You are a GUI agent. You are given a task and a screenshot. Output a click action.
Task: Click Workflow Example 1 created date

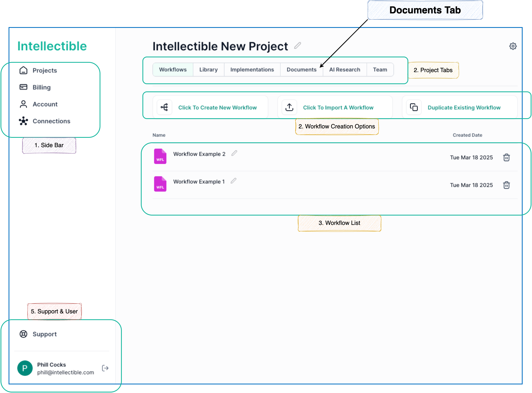(x=471, y=185)
